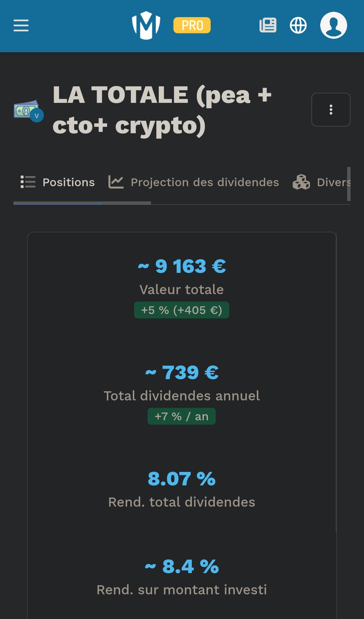Open the globe language selector
The height and width of the screenshot is (619, 364).
pyautogui.click(x=298, y=25)
